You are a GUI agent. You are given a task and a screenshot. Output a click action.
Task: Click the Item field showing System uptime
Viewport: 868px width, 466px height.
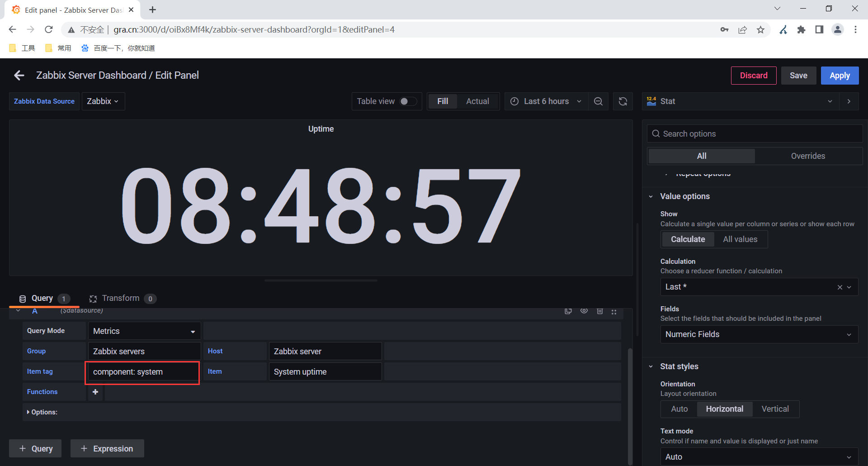325,371
